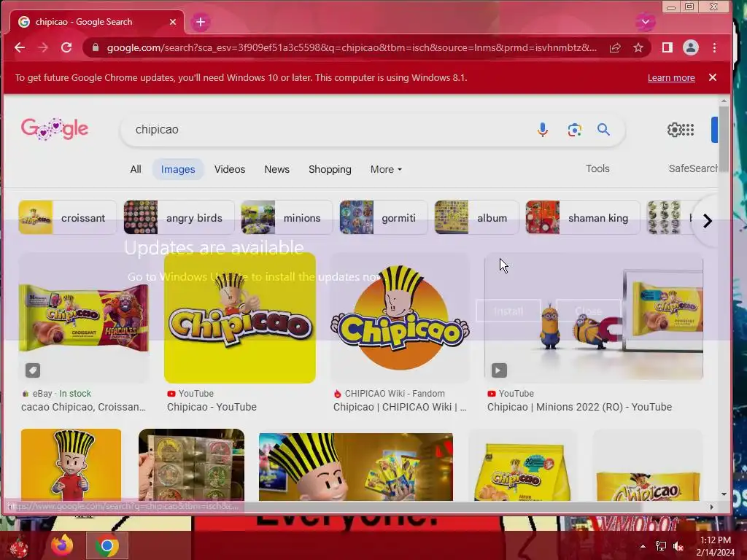Expand the tab search dropdown
747x560 pixels.
645,22
